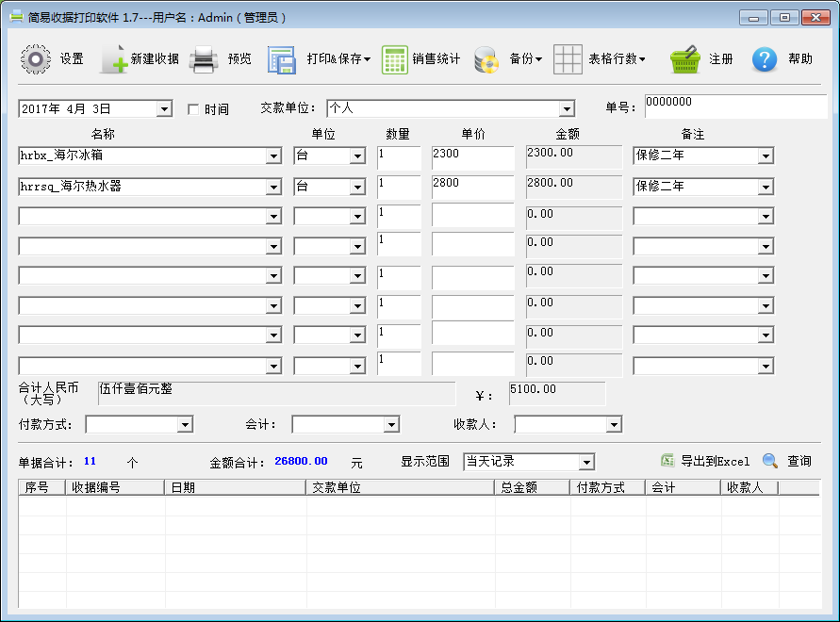
Task: Click the 备份 database disc icon
Action: point(486,59)
